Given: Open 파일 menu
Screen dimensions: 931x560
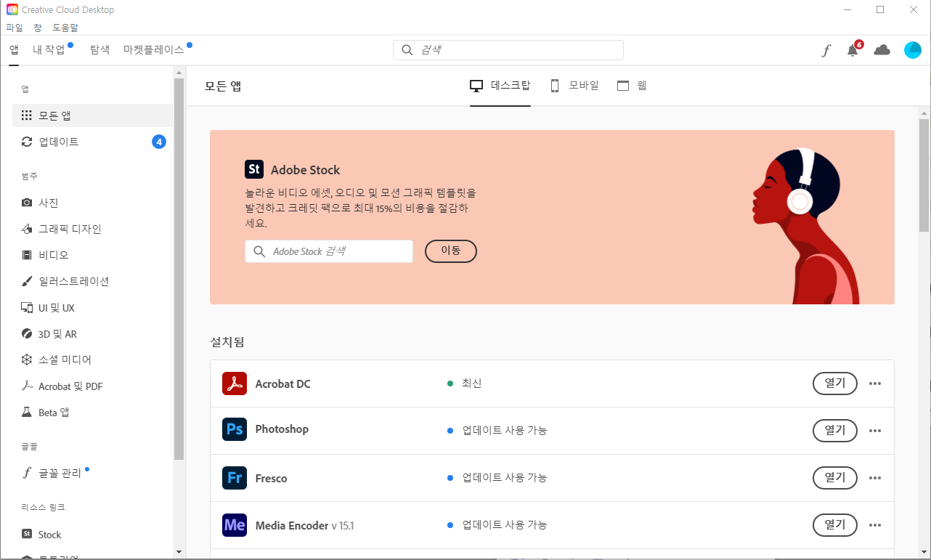Looking at the screenshot, I should pyautogui.click(x=15, y=28).
